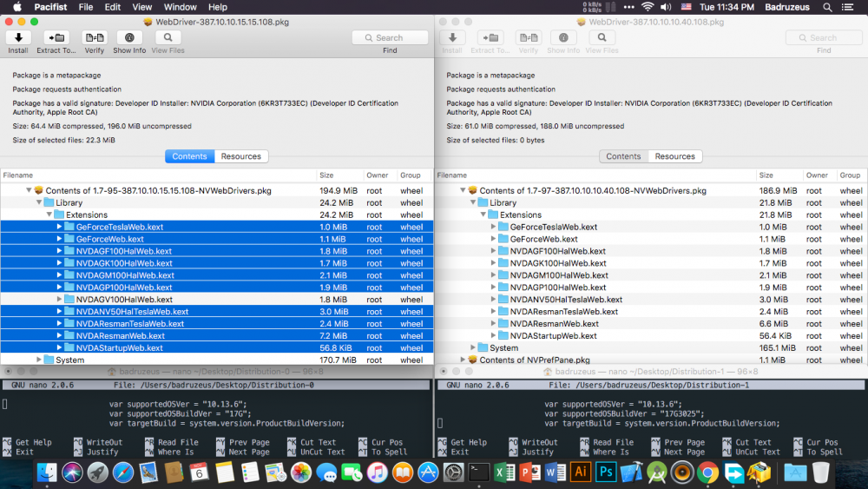Expand GeForceWeb.kext in right window
The image size is (868, 489).
(493, 239)
